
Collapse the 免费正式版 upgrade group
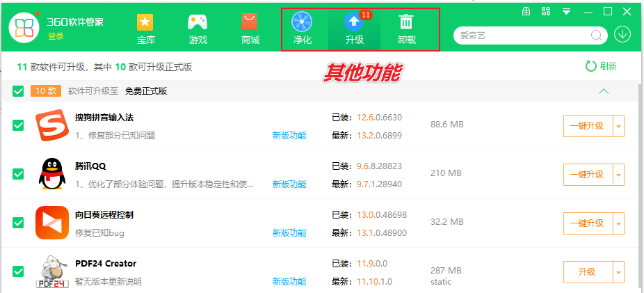click(604, 91)
